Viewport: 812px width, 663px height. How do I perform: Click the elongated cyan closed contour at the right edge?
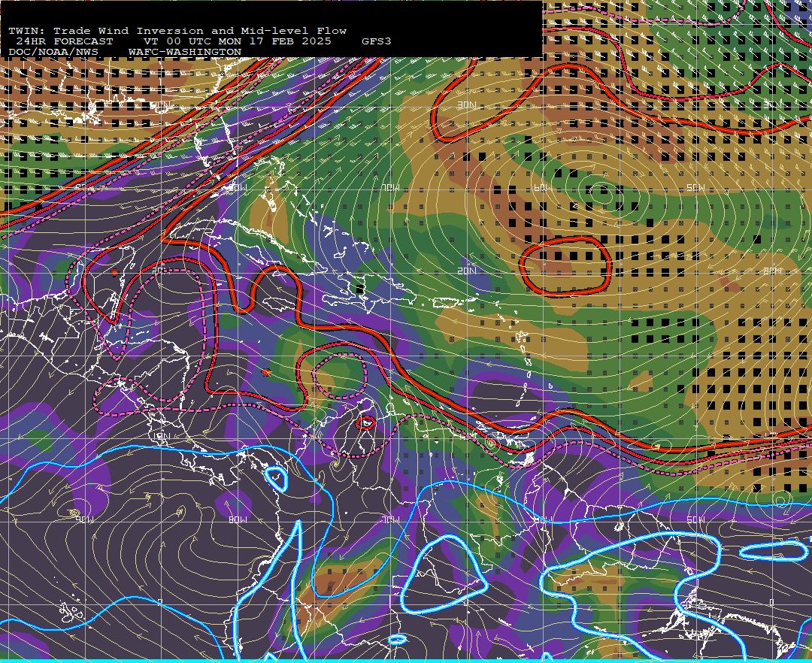774,550
